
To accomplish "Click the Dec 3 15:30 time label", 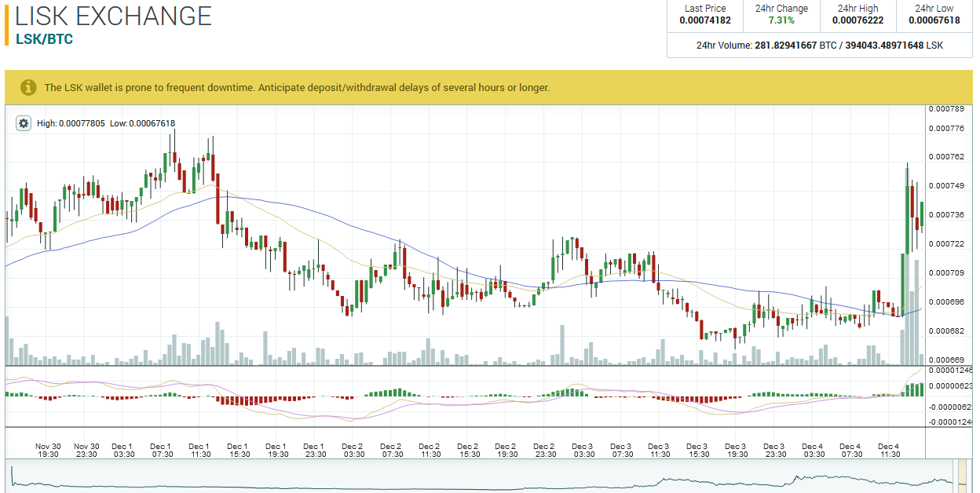I will tap(698, 451).
